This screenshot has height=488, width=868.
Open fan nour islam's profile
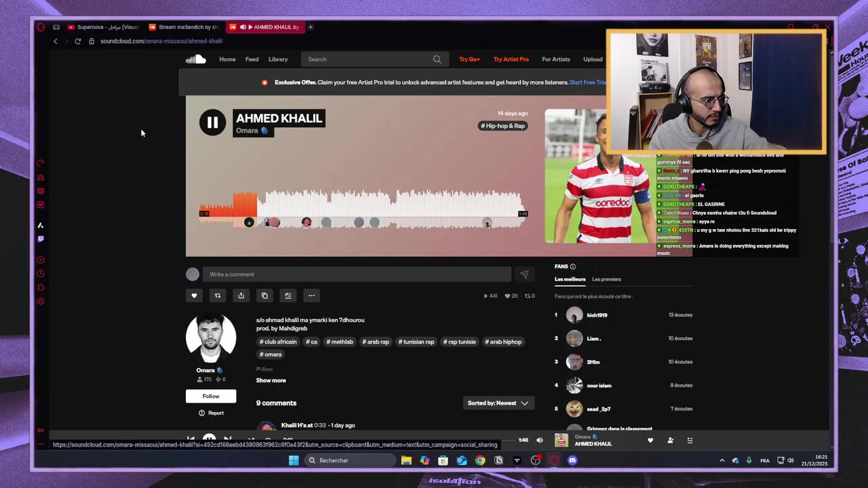tap(599, 386)
